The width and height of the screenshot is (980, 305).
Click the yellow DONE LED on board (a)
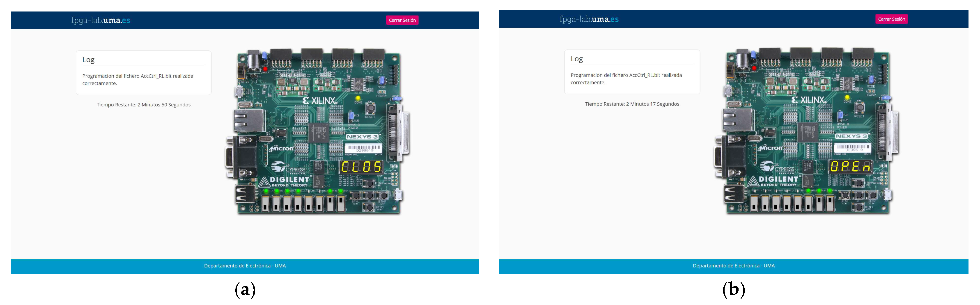[358, 98]
